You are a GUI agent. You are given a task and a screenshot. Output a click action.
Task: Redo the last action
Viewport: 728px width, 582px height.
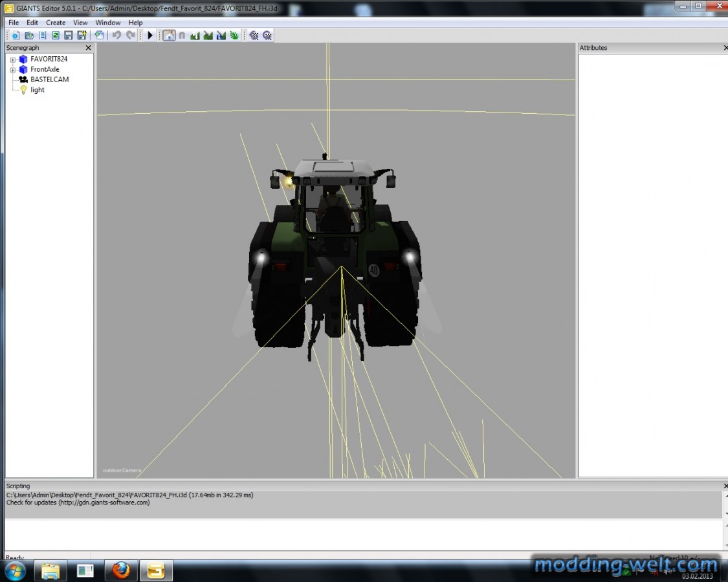[x=131, y=36]
